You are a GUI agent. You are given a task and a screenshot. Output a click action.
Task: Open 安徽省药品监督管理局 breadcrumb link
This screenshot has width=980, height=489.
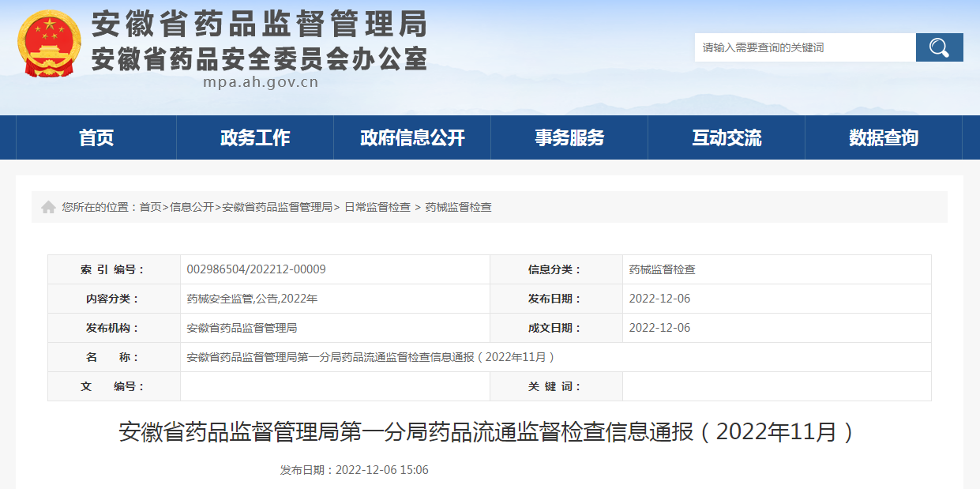(x=277, y=207)
